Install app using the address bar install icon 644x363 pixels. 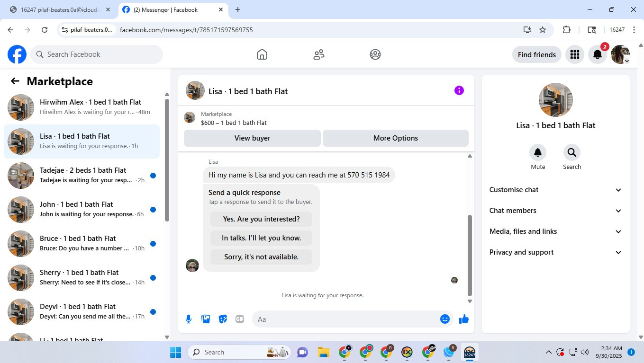click(x=527, y=30)
